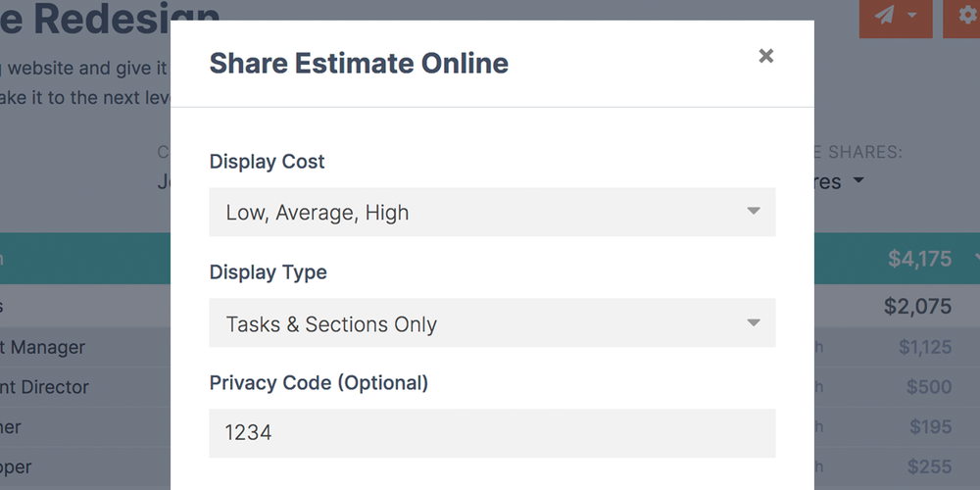980x490 pixels.
Task: Focus the Privacy Code input field
Action: coord(492,432)
